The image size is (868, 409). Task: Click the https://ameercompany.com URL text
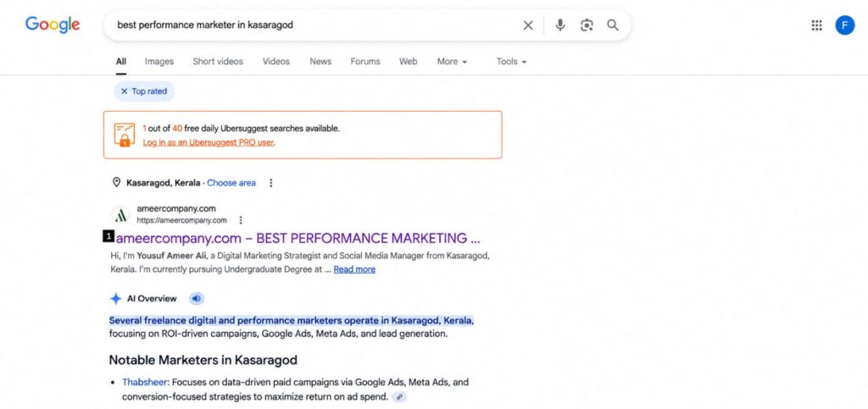click(182, 220)
